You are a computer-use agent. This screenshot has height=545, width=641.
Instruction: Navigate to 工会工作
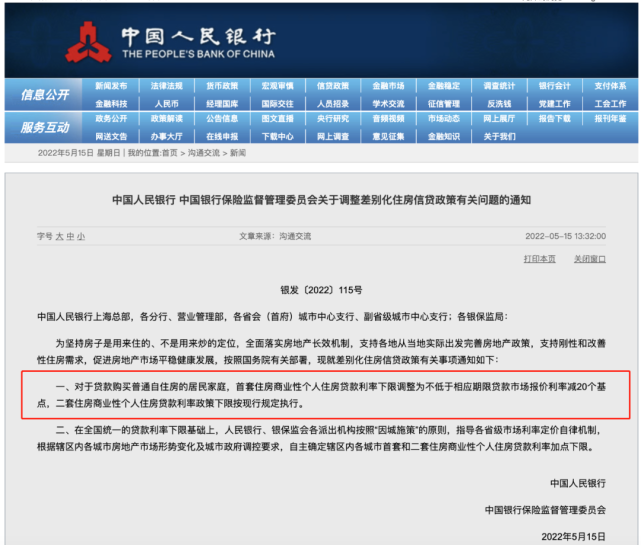click(x=610, y=104)
